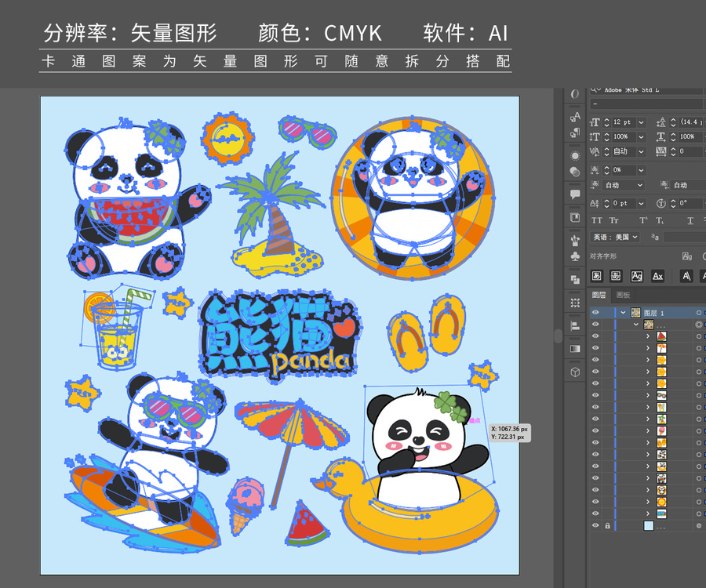The image size is (706, 588).
Task: Collapse the group sublayer under 图层 1
Action: click(x=635, y=325)
